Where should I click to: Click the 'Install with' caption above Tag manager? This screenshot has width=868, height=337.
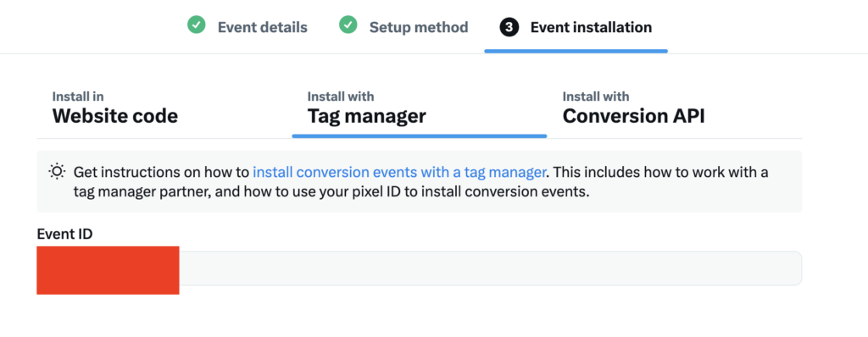tap(341, 97)
